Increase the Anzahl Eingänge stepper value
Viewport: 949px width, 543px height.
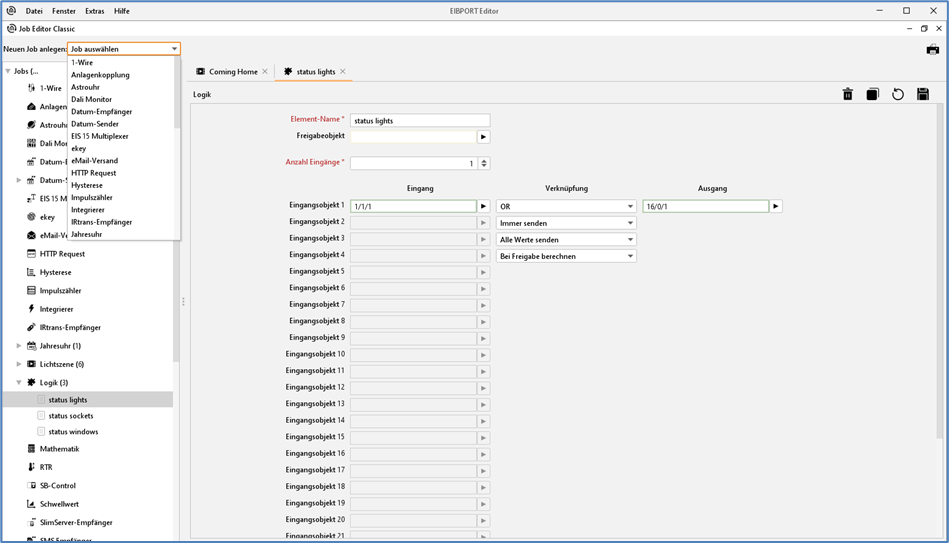(x=484, y=160)
